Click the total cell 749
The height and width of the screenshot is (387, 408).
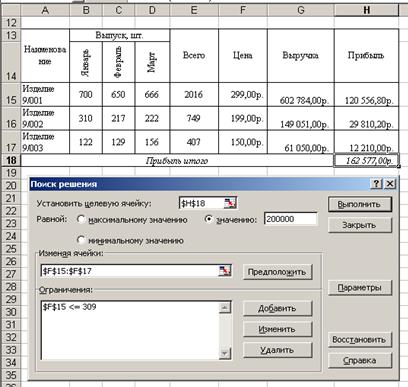tap(194, 118)
